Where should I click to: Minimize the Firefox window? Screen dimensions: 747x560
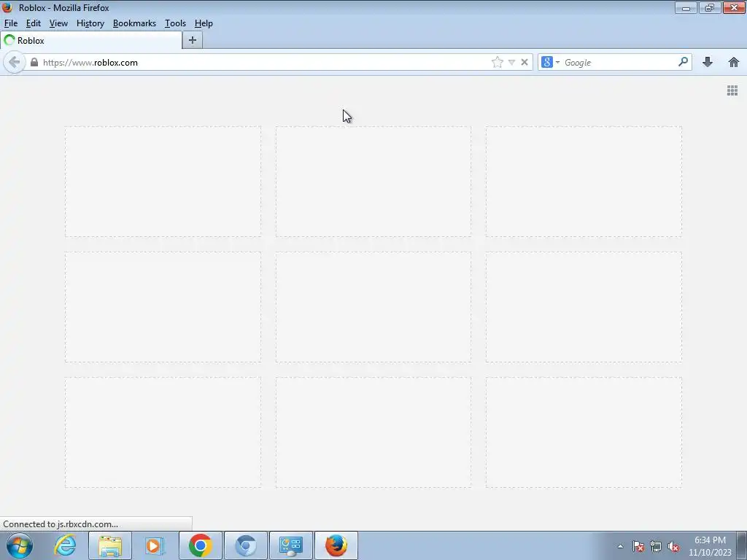pos(686,7)
